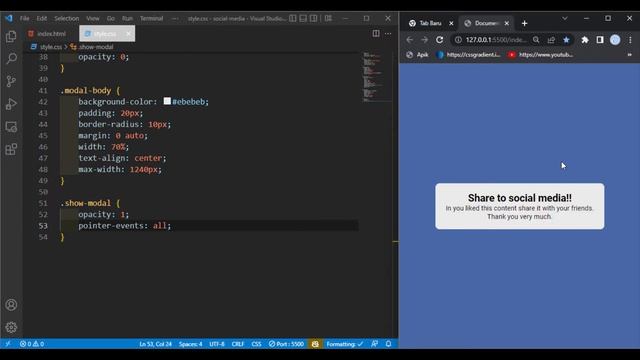Click Ln 53, Col 24 cursor position
Image resolution: width=640 pixels, height=360 pixels.
coord(156,344)
